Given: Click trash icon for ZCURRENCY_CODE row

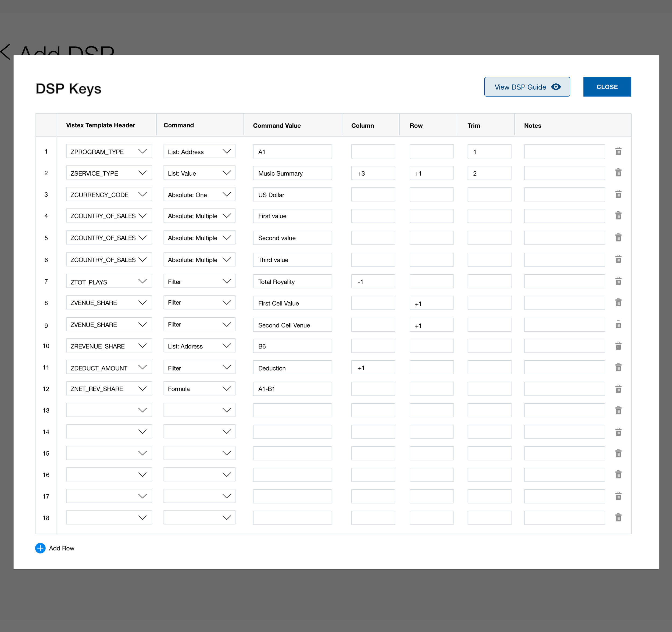Looking at the screenshot, I should coord(618,194).
